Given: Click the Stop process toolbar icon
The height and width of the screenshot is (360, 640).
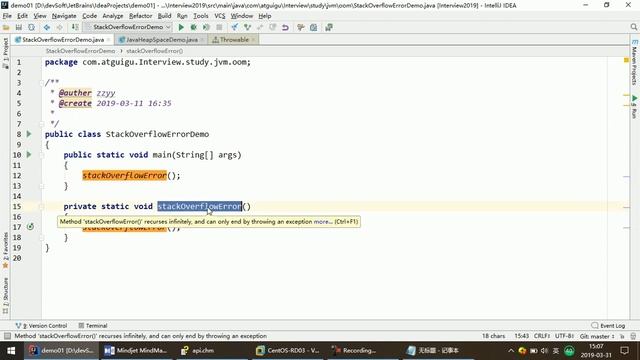Looking at the screenshot, I should point(219,27).
